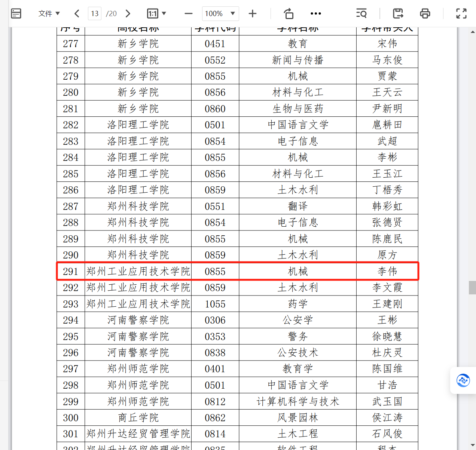The image size is (476, 450).
Task: Open the 100% zoom level dropdown
Action: pos(220,14)
